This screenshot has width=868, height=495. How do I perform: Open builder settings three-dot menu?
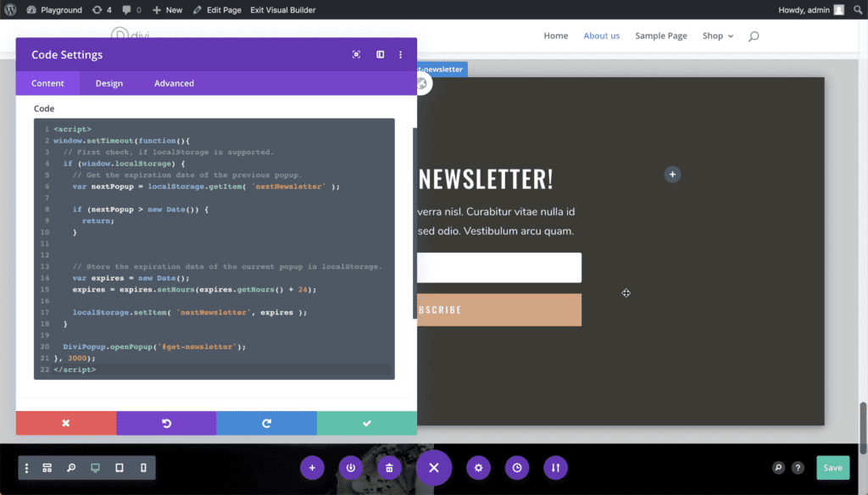click(x=26, y=468)
